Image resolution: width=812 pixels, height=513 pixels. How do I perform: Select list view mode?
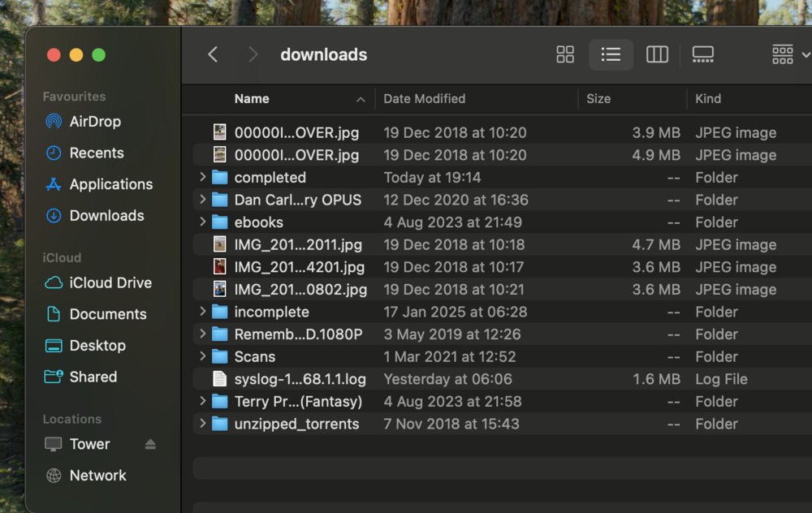611,54
